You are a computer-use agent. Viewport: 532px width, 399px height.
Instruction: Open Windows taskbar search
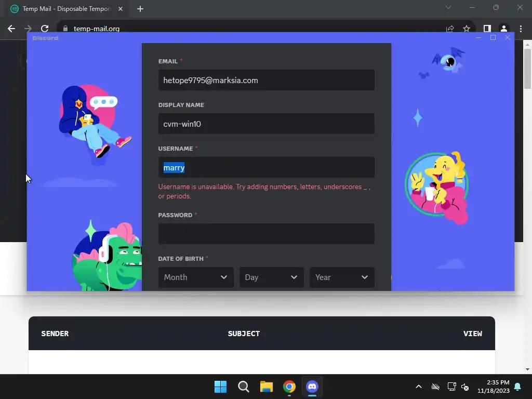tap(243, 387)
